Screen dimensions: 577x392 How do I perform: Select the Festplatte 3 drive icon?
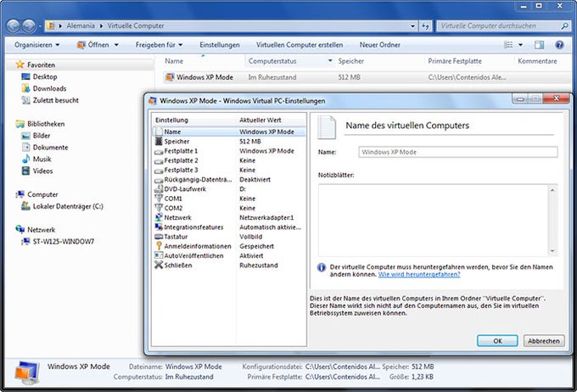point(159,171)
